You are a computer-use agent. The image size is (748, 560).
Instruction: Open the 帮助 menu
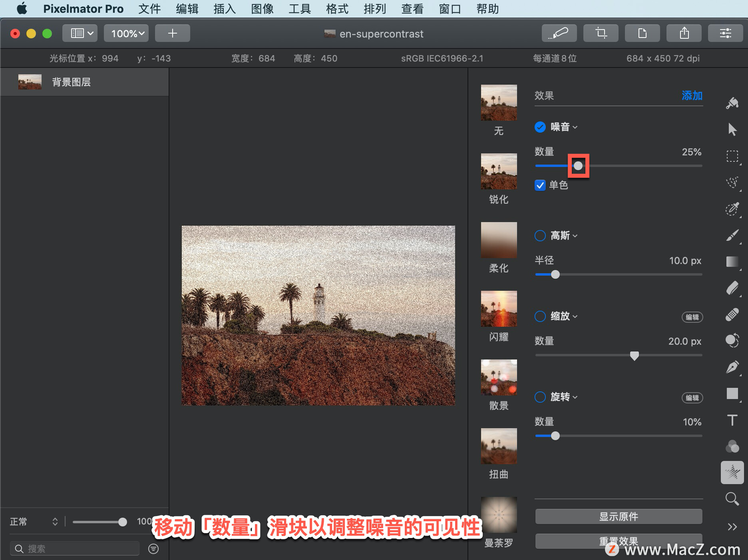(x=487, y=8)
